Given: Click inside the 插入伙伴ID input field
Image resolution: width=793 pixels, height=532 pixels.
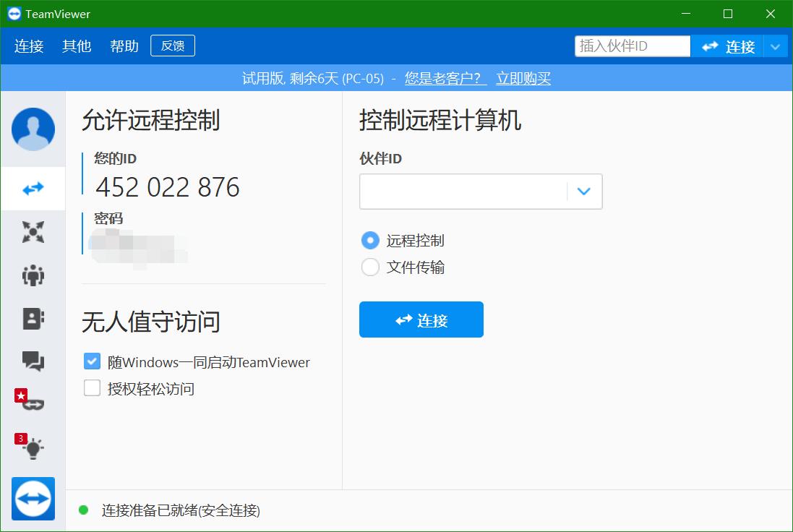Looking at the screenshot, I should point(632,46).
